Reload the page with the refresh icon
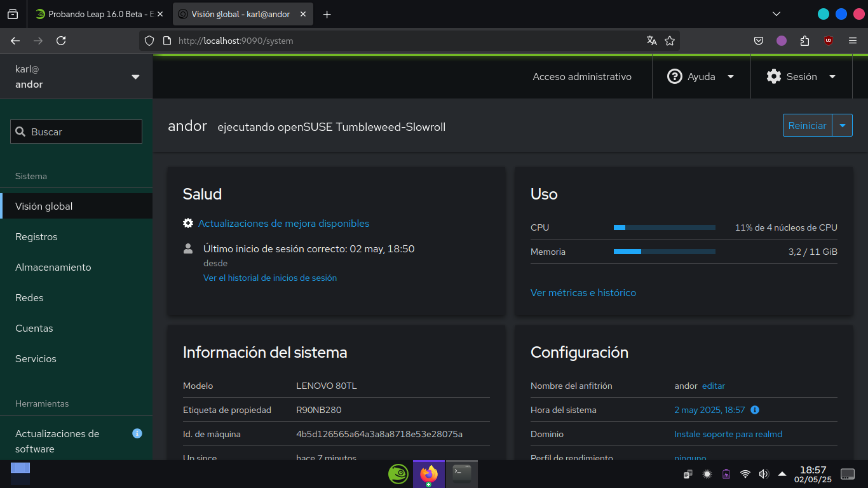Image resolution: width=868 pixels, height=488 pixels. click(61, 41)
